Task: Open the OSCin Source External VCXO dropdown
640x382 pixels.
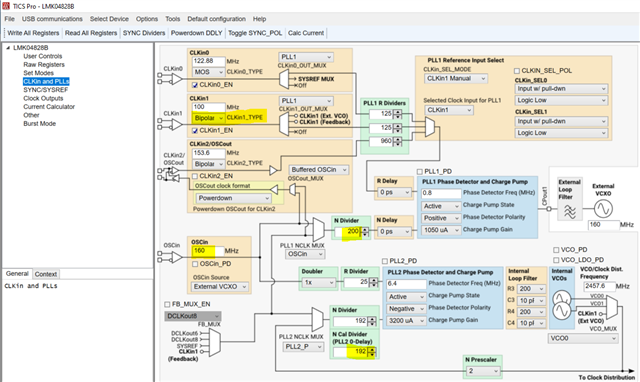Action: click(x=220, y=286)
